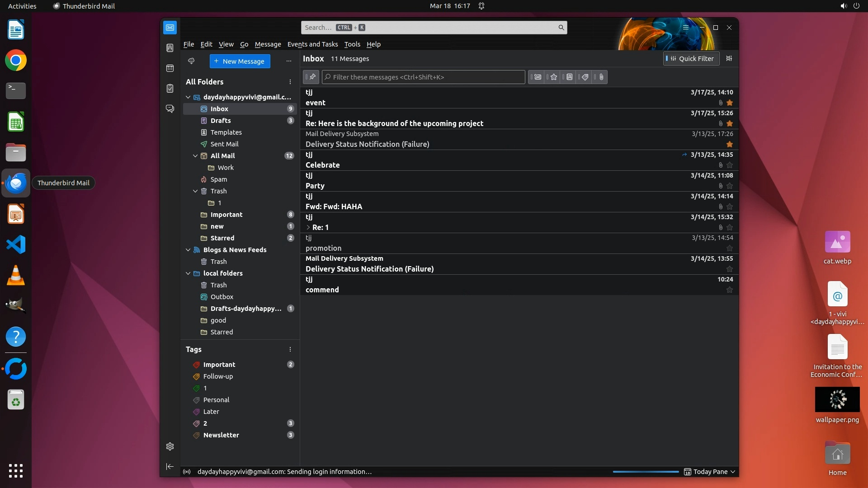
Task: Open the Today Pane dropdown
Action: coord(733,472)
